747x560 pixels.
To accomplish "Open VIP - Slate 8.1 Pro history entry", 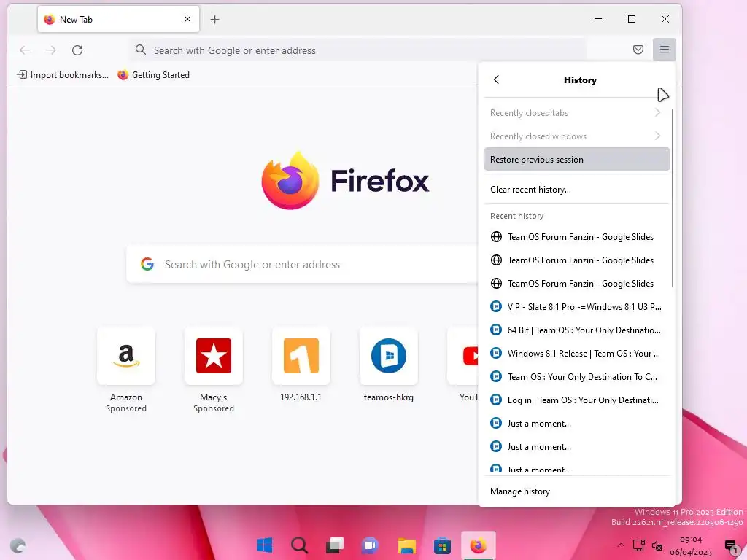I will point(576,307).
